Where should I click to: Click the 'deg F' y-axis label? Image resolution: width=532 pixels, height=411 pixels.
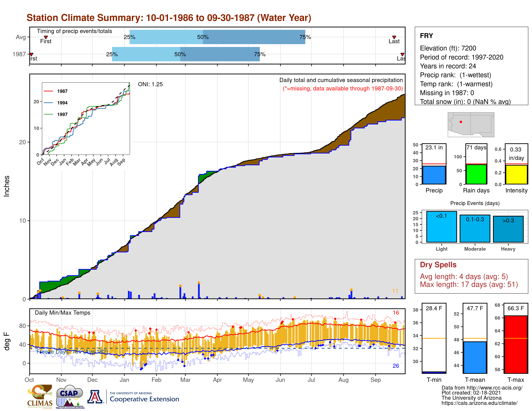click(x=7, y=341)
